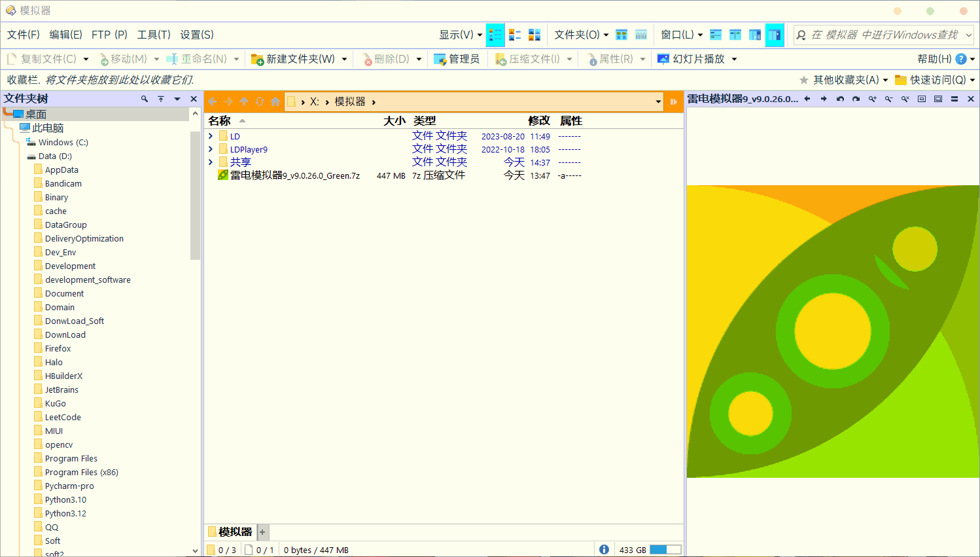Click the go-to-top icon in folder tree header

[x=160, y=99]
